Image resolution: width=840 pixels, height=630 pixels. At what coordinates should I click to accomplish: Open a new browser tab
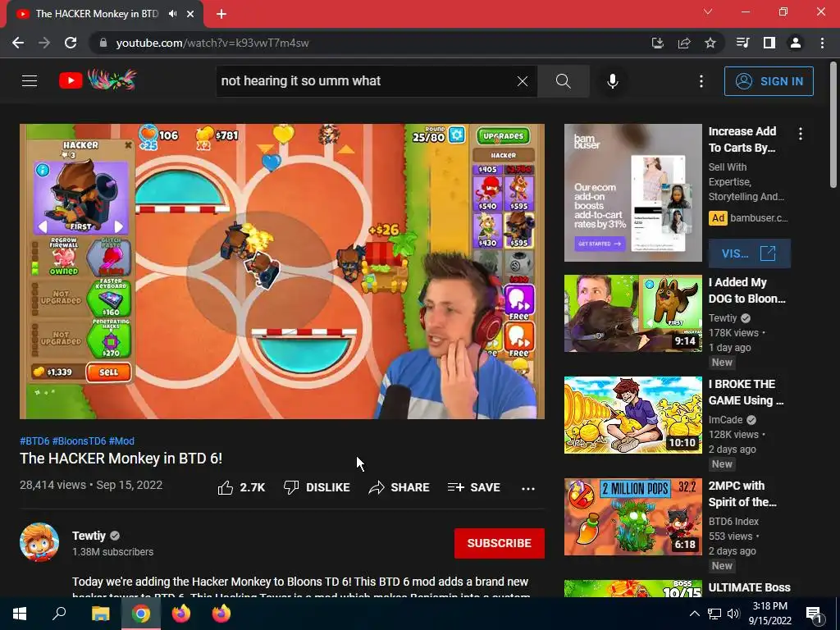coord(221,14)
